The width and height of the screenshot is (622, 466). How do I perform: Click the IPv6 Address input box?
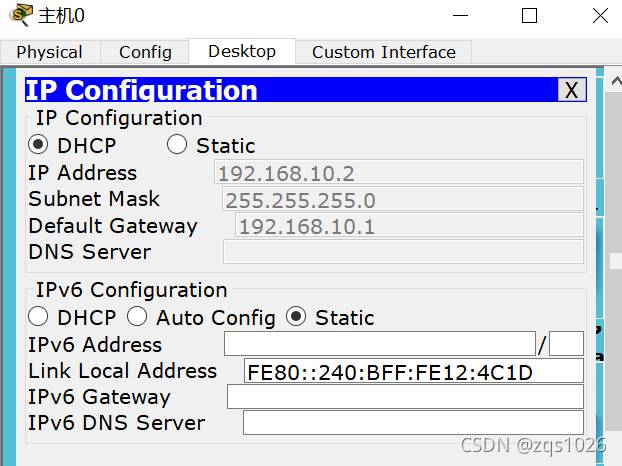(x=379, y=345)
